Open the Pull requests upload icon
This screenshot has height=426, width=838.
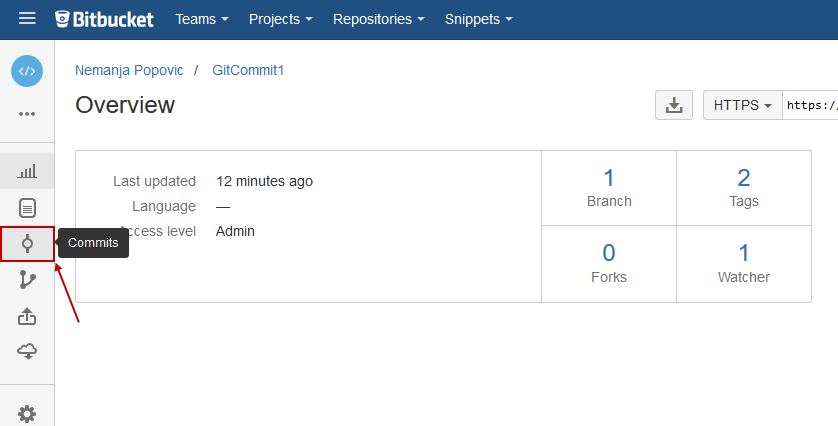click(x=27, y=316)
